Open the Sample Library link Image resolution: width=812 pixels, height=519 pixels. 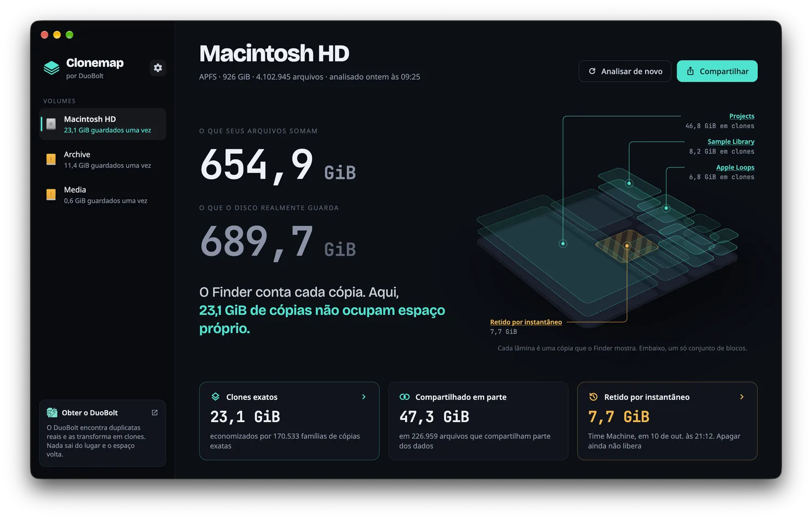731,142
